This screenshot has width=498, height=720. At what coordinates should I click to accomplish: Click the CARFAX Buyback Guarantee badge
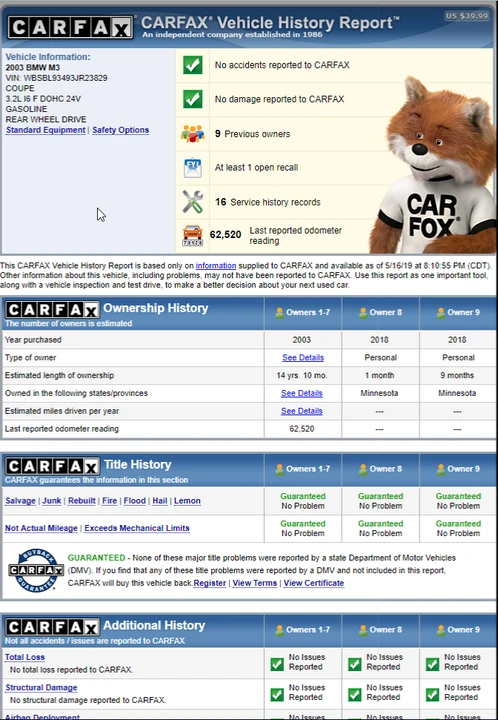[36, 570]
